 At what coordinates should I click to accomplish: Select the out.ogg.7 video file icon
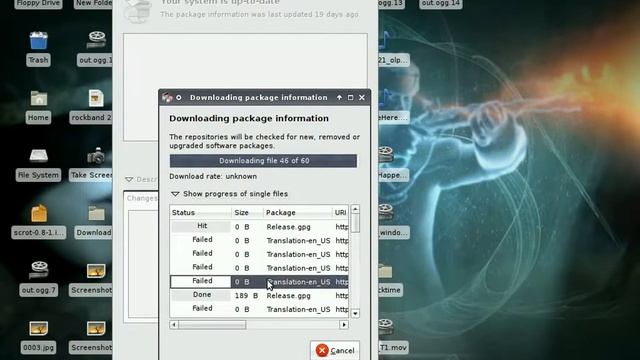pos(39,270)
